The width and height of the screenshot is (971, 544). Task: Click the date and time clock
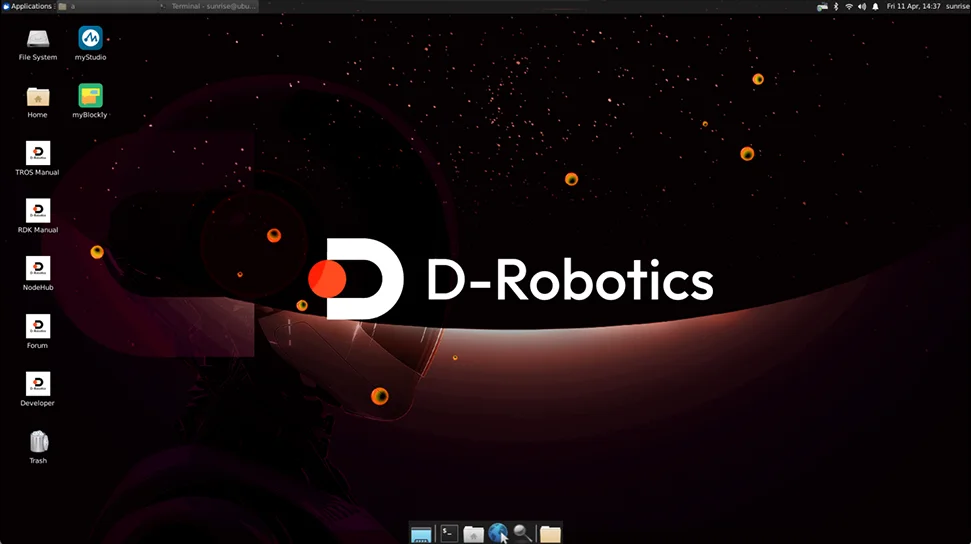point(913,6)
